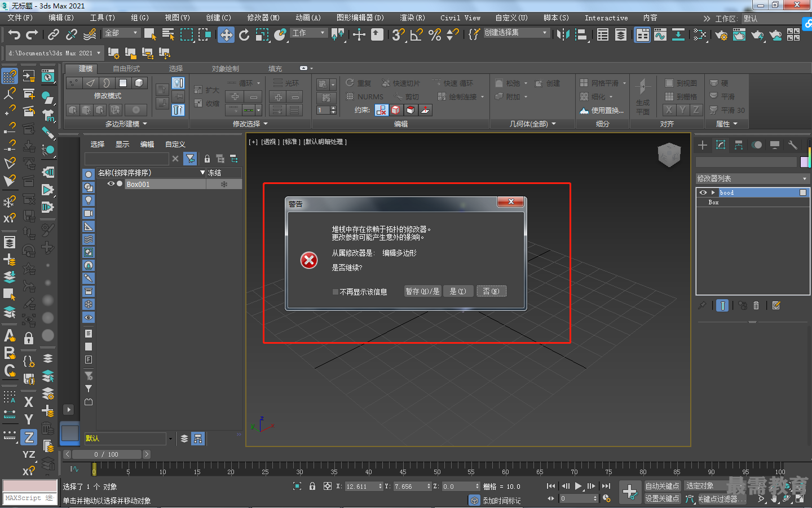Screen dimensions: 812x508
Task: Open the 渲染(R) menu
Action: [413, 18]
